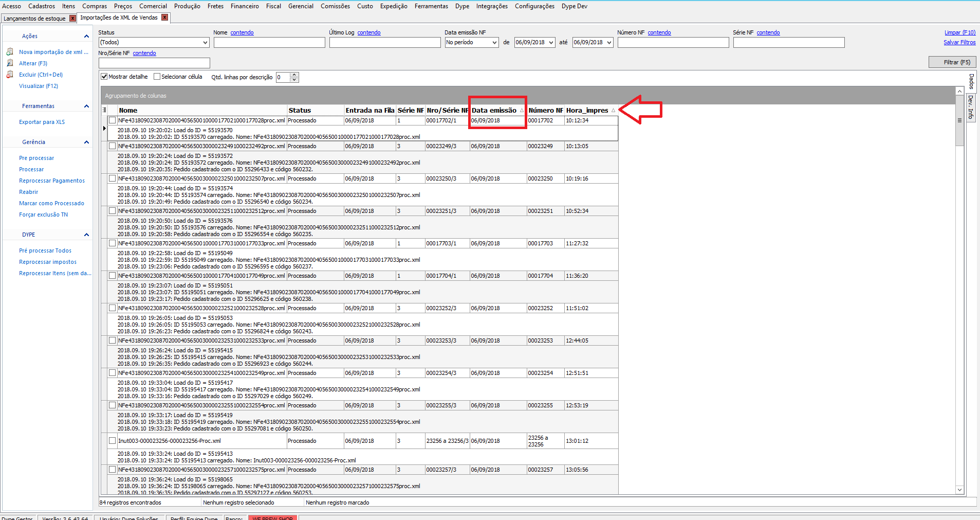Click the Excluir (Ctrl+Del) icon
The height and width of the screenshot is (520, 980).
pos(10,75)
